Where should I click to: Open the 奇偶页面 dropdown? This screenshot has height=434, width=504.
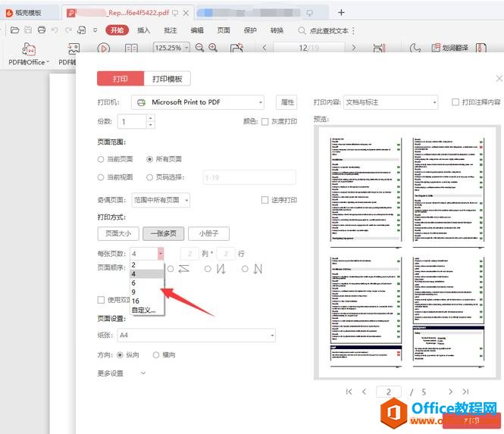point(161,200)
